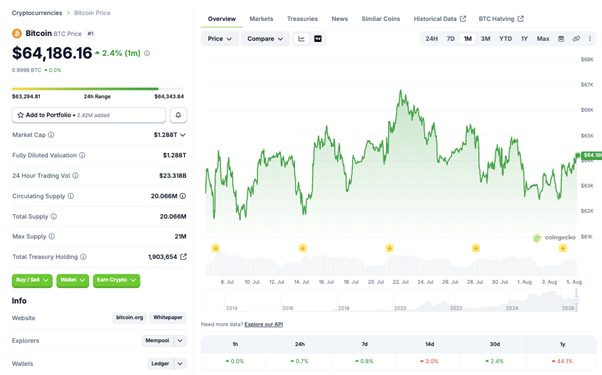Click the price alert bell icon
The height and width of the screenshot is (375, 602).
pyautogui.click(x=178, y=115)
